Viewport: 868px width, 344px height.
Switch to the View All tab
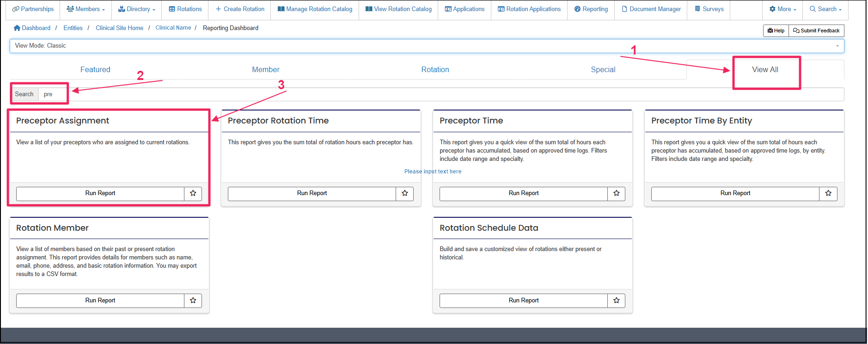point(765,69)
